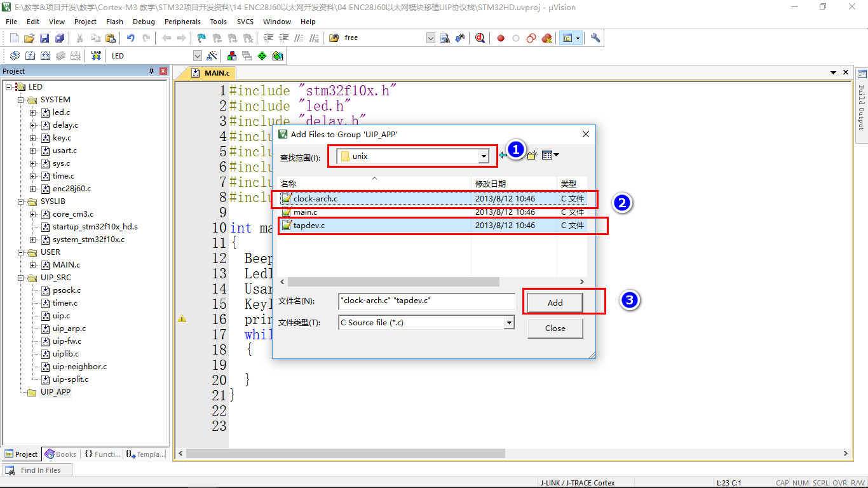
Task: Open the file type C Source dropdown
Action: (508, 323)
